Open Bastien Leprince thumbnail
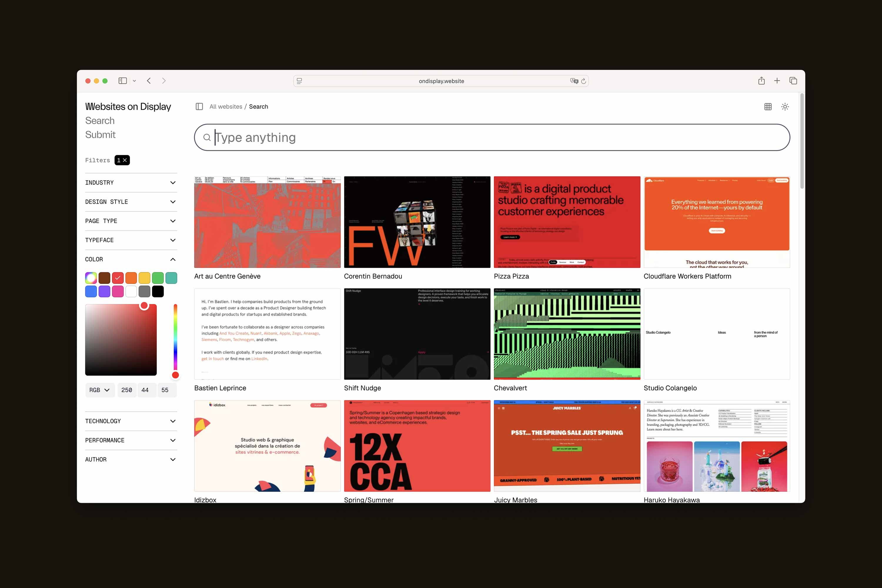 [267, 334]
